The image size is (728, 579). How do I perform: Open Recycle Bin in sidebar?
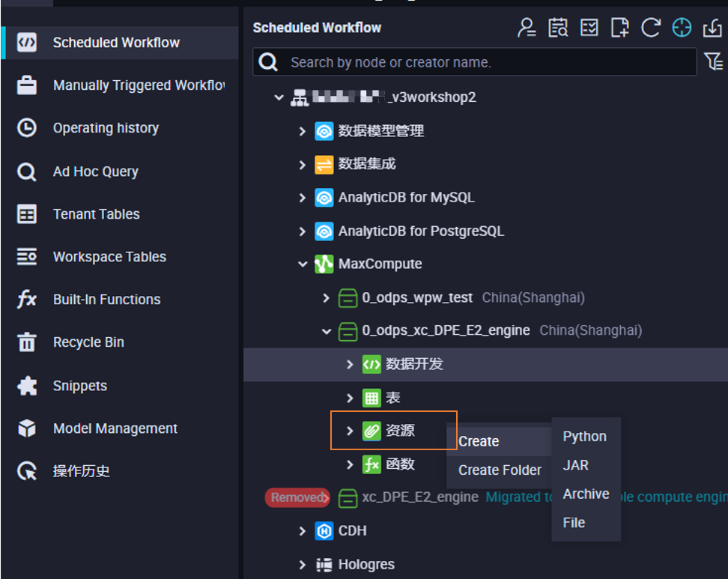120,342
